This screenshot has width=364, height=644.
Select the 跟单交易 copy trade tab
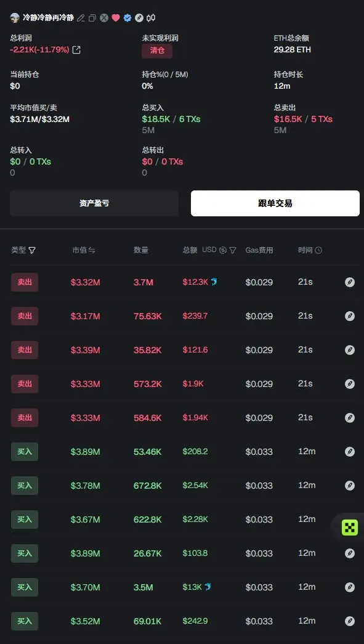pos(275,203)
